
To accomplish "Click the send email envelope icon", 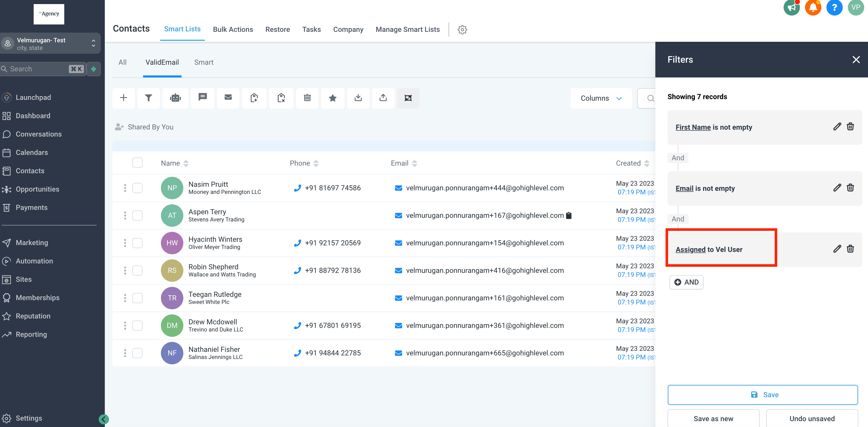I will pyautogui.click(x=228, y=98).
